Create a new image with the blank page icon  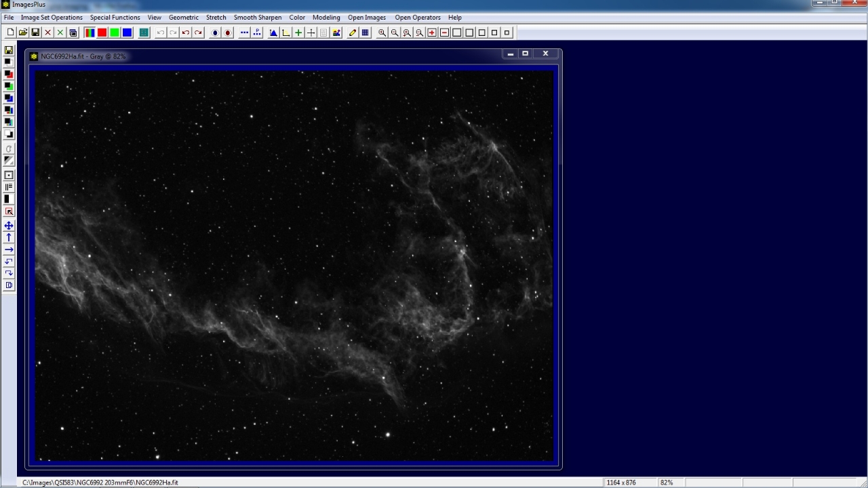point(10,33)
